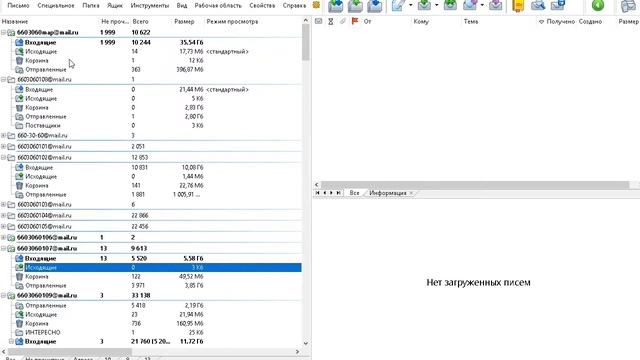Collapse the 6603060102@mail.ru account tree
The image size is (640, 360).
pos(3,158)
